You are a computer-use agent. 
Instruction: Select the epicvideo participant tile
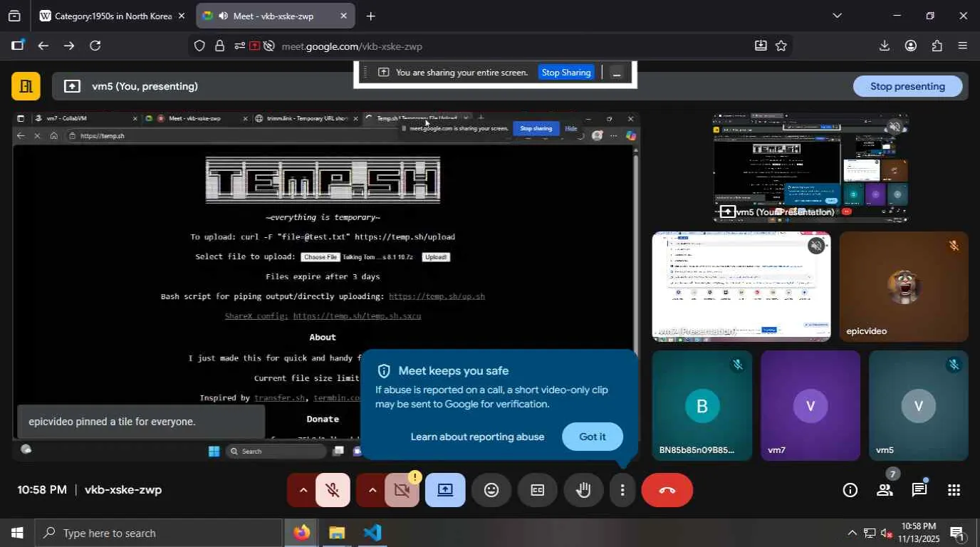(904, 286)
